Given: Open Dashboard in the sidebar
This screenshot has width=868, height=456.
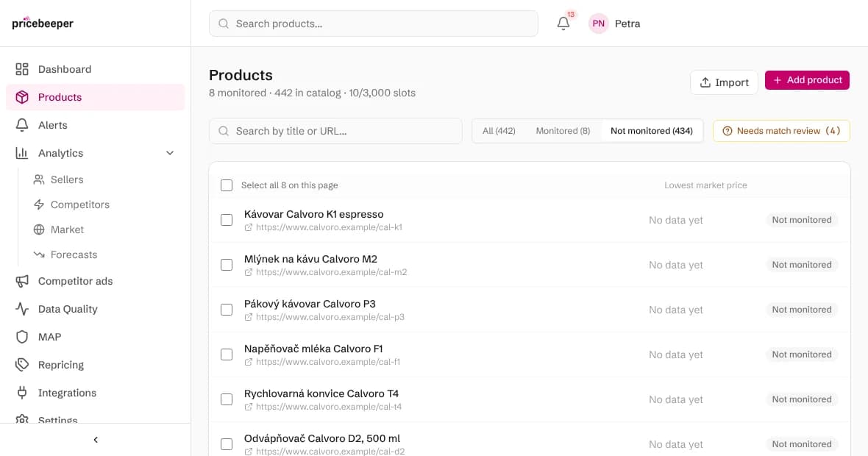Looking at the screenshot, I should (x=95, y=69).
